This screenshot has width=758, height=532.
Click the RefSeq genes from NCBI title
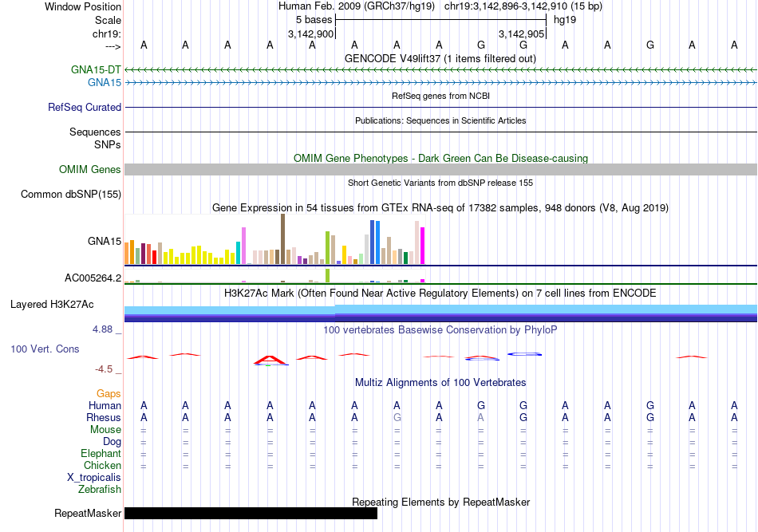pyautogui.click(x=441, y=97)
